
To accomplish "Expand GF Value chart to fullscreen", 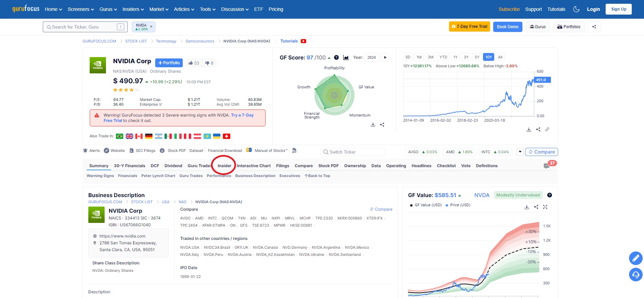I will (545, 207).
